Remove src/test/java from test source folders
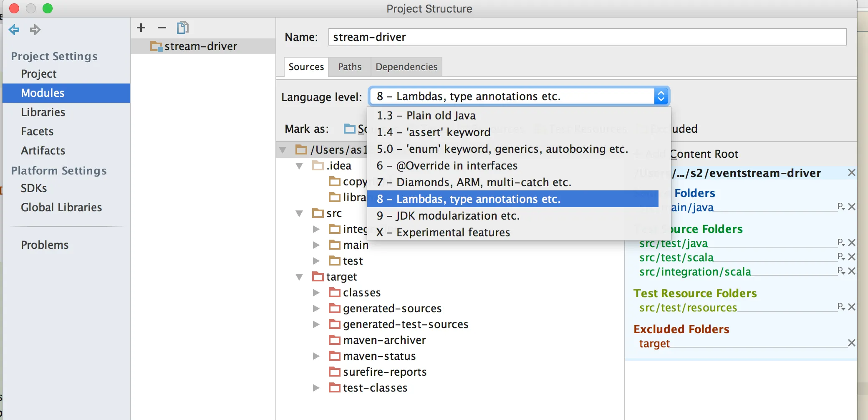This screenshot has width=868, height=420. coord(852,243)
